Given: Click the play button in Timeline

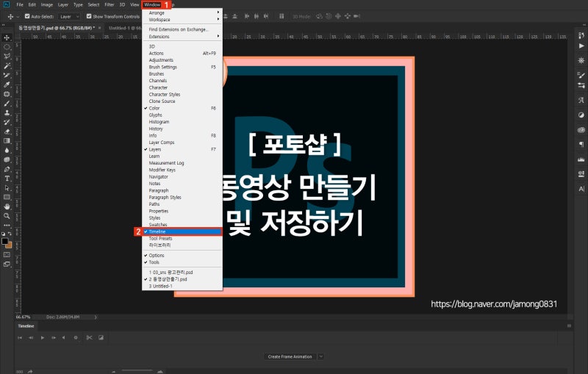Looking at the screenshot, I should click(43, 338).
